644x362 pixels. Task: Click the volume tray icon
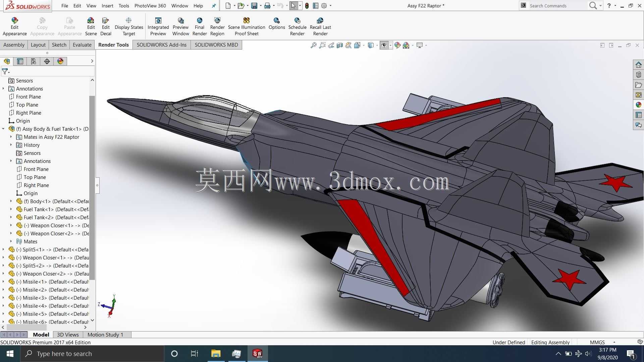[588, 354]
